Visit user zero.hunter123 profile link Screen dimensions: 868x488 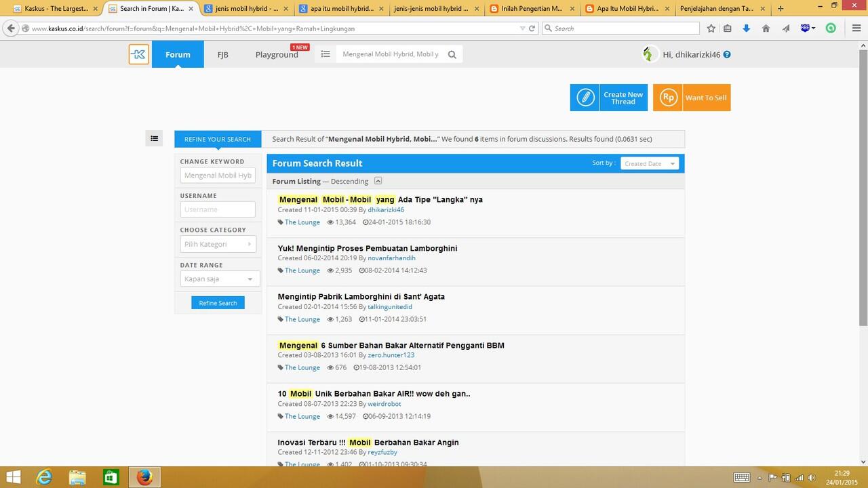click(391, 355)
